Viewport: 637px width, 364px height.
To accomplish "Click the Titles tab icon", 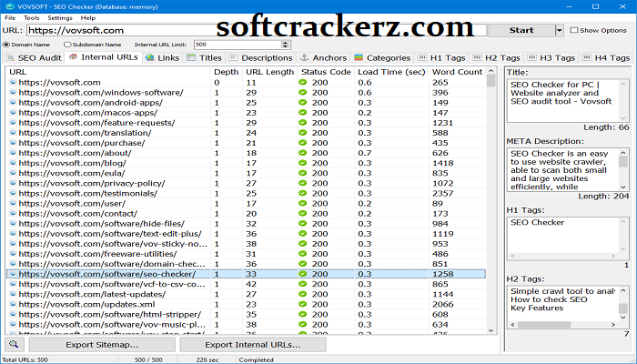I will coord(191,57).
